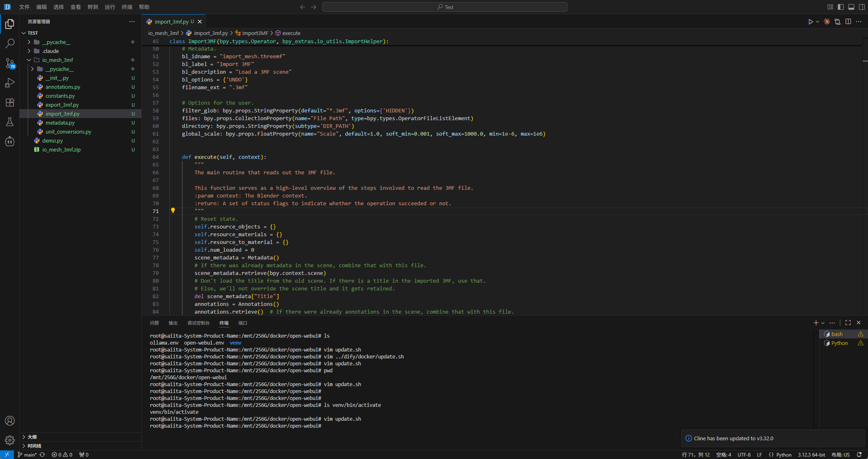Open the source control changes icon in editor toolbar

[x=837, y=22]
